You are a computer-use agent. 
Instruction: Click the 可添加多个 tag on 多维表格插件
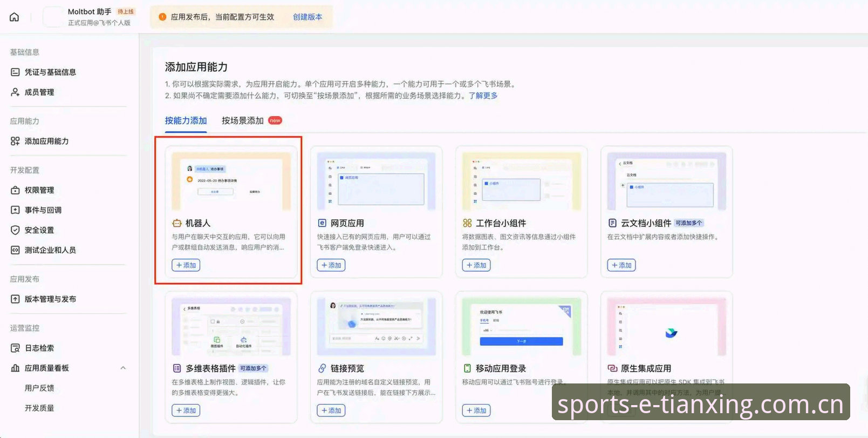tap(254, 368)
